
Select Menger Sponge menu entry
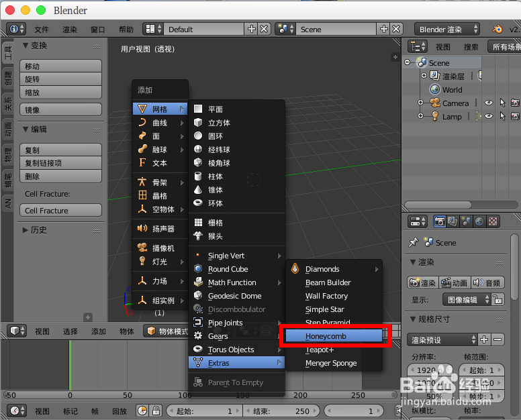[x=334, y=363]
